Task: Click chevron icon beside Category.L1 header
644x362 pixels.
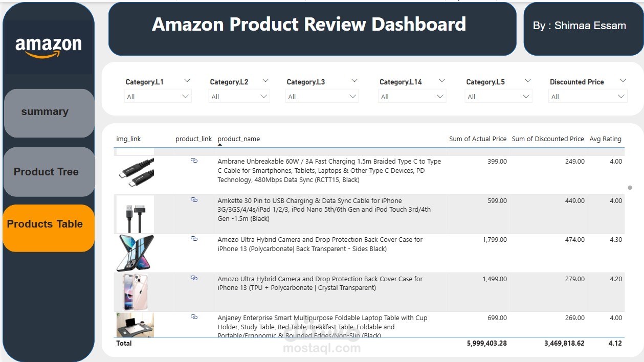Action: 187,81
